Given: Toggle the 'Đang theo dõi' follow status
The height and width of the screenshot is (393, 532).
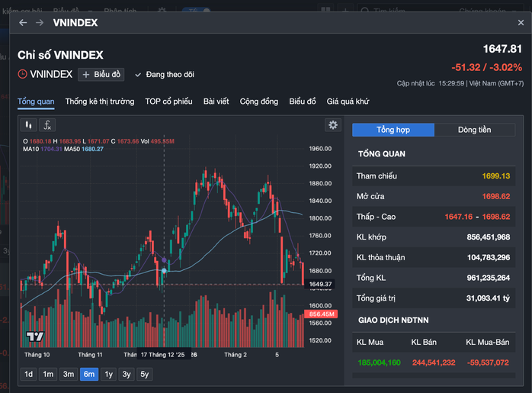Looking at the screenshot, I should click(x=165, y=75).
